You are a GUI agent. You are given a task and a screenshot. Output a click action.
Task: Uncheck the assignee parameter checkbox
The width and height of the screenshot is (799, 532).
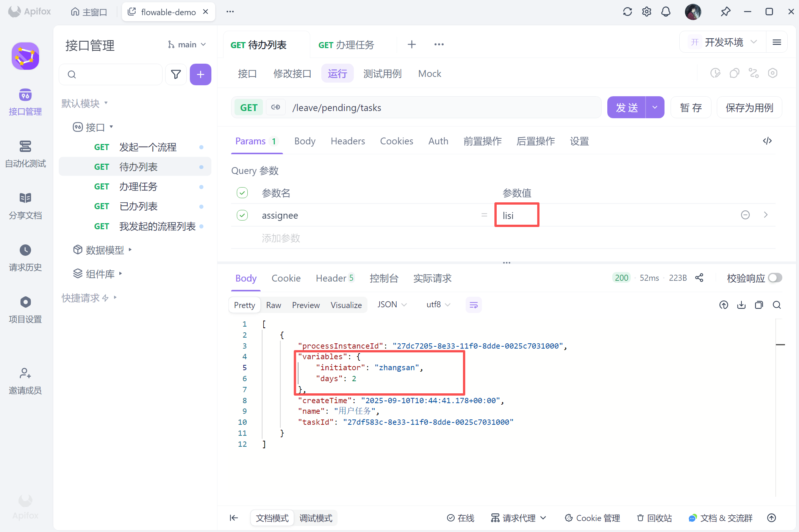click(x=242, y=215)
